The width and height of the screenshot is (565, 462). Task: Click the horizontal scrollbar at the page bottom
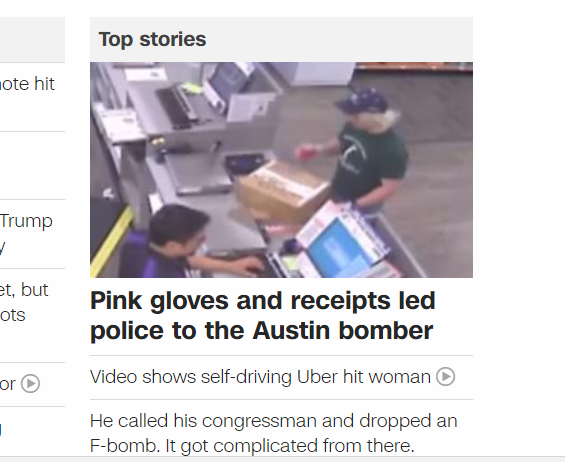pyautogui.click(x=282, y=459)
